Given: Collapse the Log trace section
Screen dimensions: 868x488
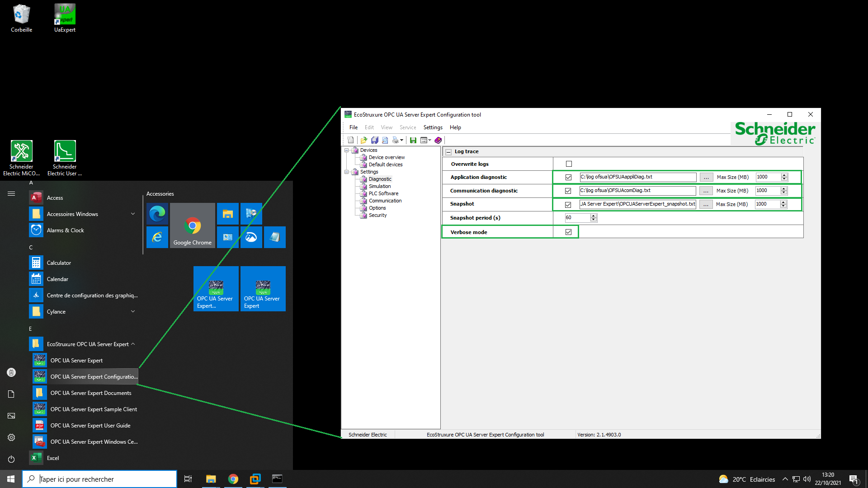Looking at the screenshot, I should (448, 152).
